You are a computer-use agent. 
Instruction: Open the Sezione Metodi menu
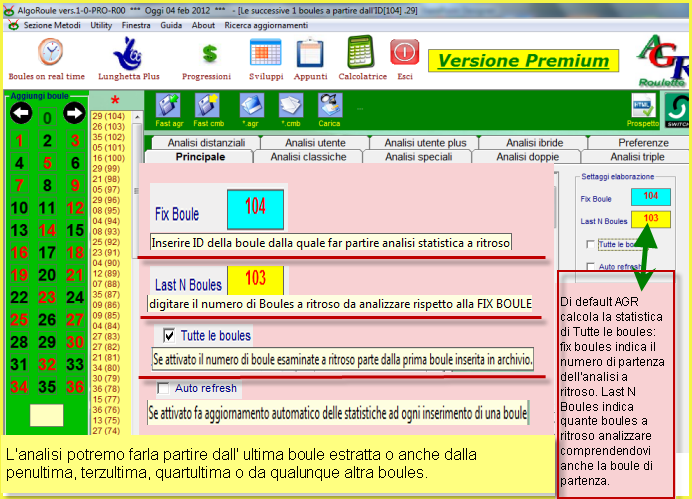click(x=50, y=25)
